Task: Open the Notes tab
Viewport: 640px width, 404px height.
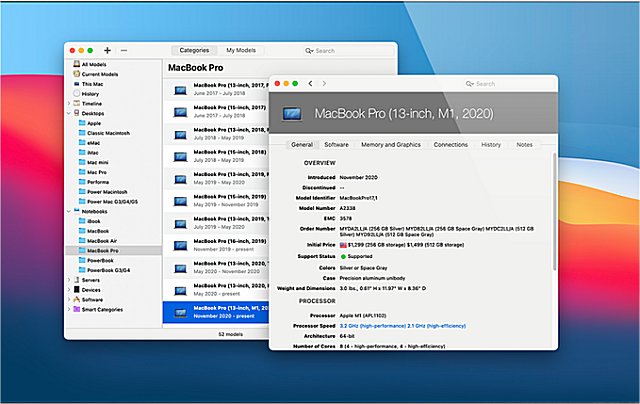Action: [x=524, y=144]
